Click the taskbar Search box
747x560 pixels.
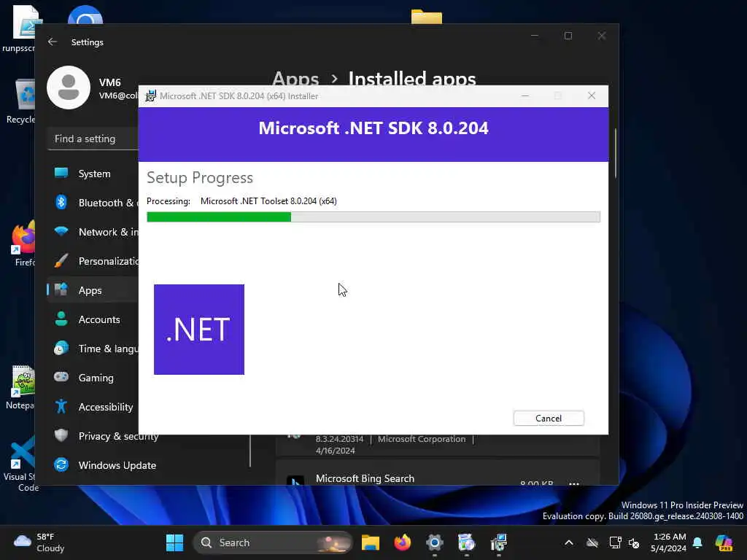[273, 542]
